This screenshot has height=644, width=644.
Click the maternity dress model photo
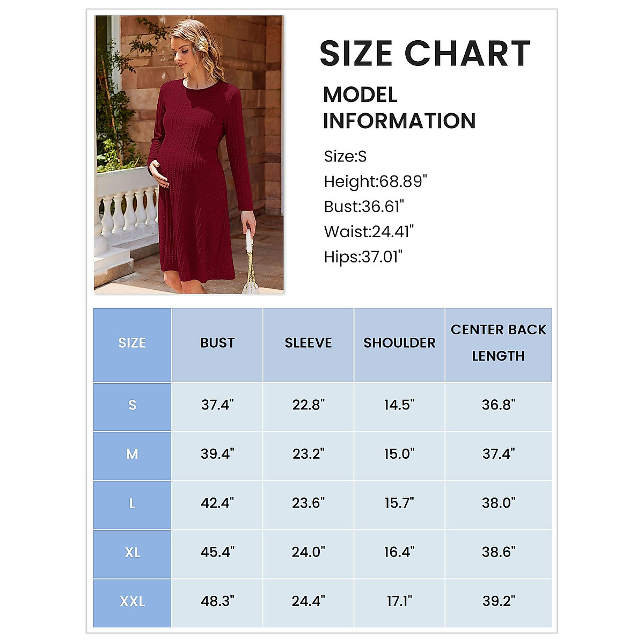pyautogui.click(x=188, y=154)
